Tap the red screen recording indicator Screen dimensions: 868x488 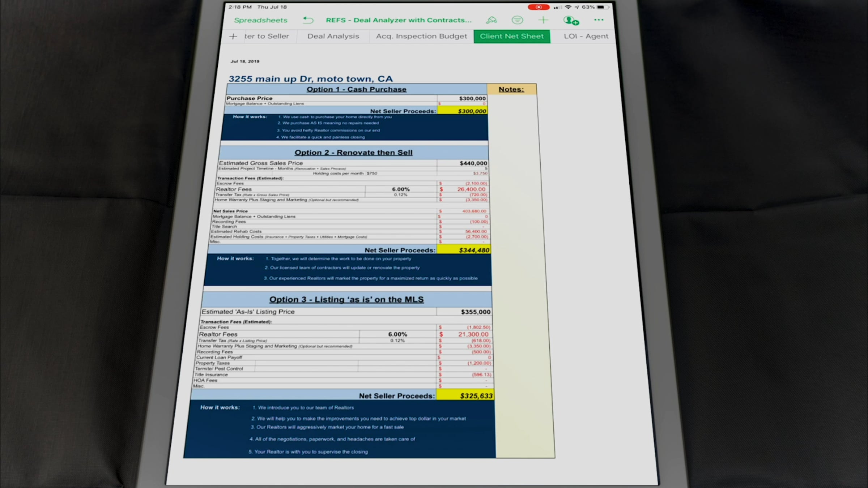[x=538, y=7]
